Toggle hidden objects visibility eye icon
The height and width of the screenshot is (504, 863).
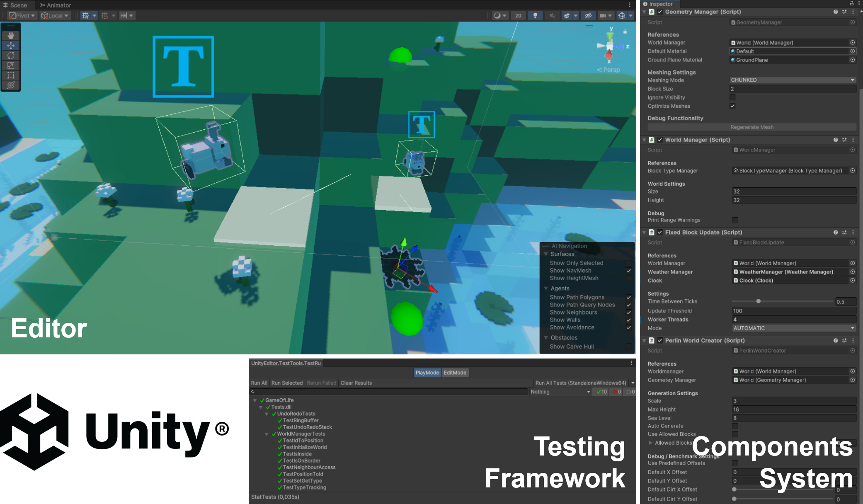[x=588, y=16]
